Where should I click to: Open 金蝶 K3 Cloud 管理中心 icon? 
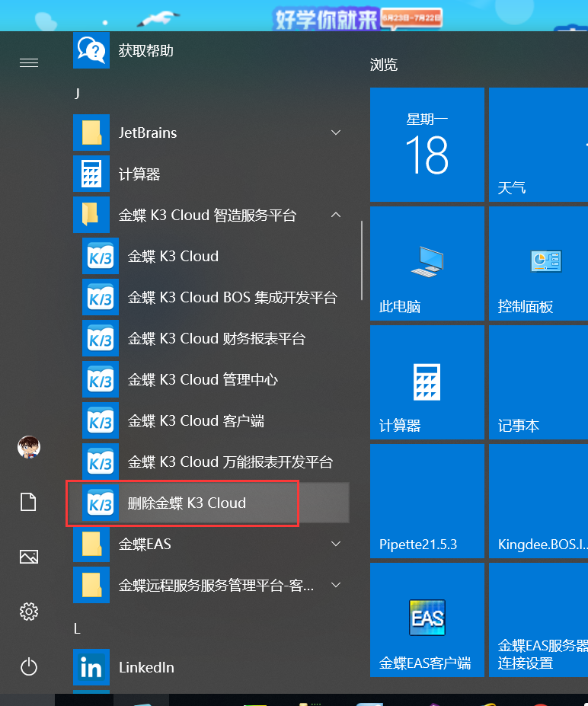click(101, 379)
